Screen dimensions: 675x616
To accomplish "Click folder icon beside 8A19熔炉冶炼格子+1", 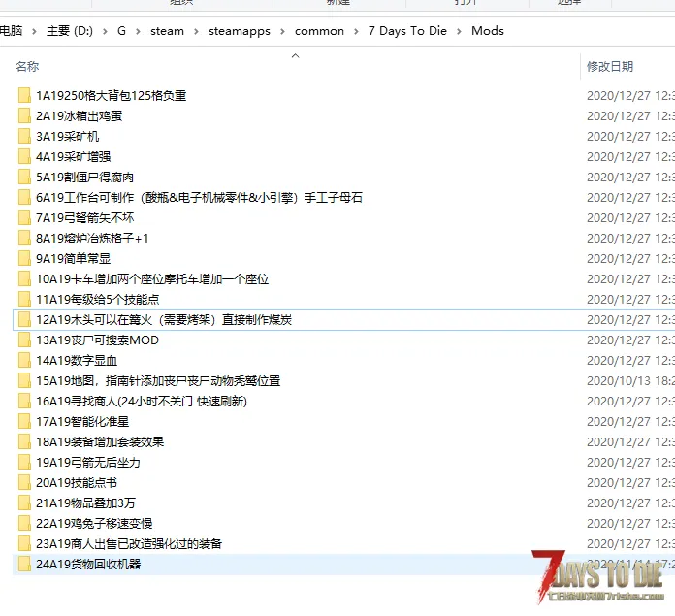I will (24, 238).
